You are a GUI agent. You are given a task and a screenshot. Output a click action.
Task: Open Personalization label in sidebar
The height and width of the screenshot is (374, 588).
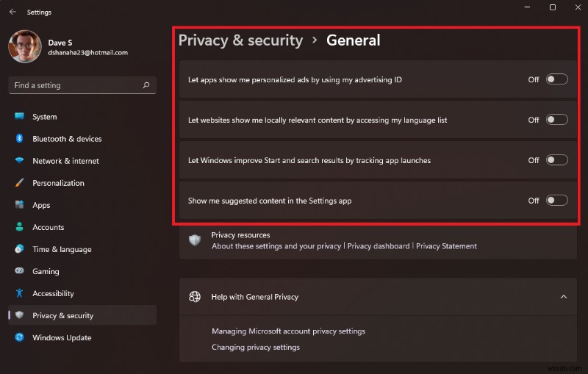tap(58, 183)
